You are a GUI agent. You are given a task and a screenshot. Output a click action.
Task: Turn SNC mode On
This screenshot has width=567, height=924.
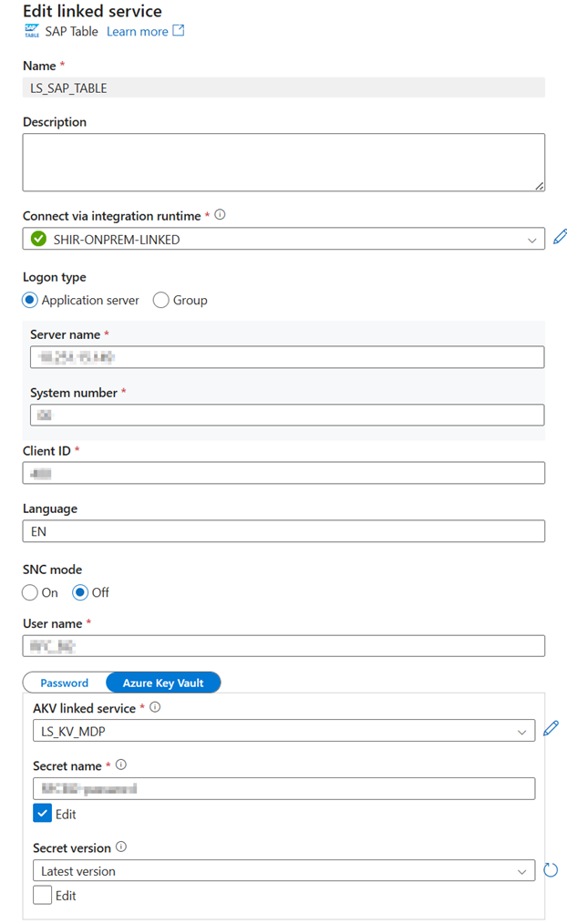pyautogui.click(x=31, y=592)
